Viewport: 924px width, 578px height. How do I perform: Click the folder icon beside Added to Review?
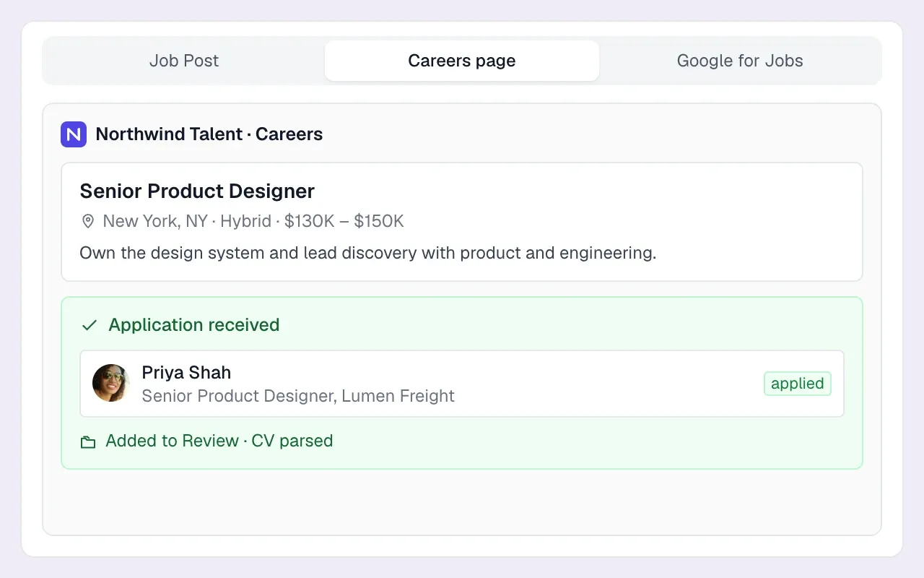(x=88, y=441)
